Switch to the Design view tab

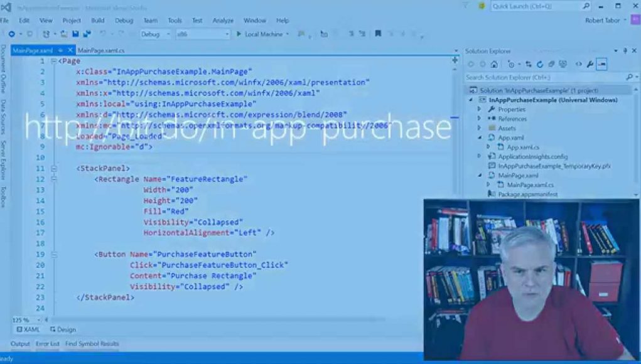(x=63, y=329)
